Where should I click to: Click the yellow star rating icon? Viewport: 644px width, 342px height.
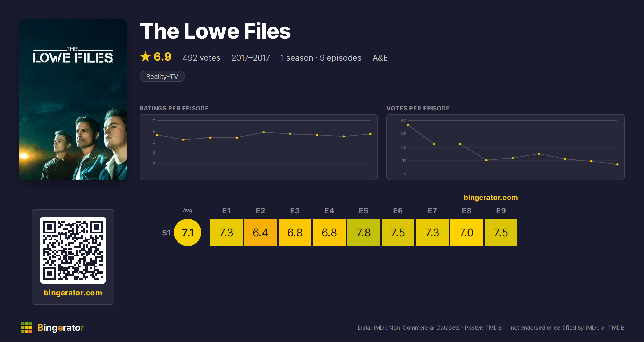145,57
